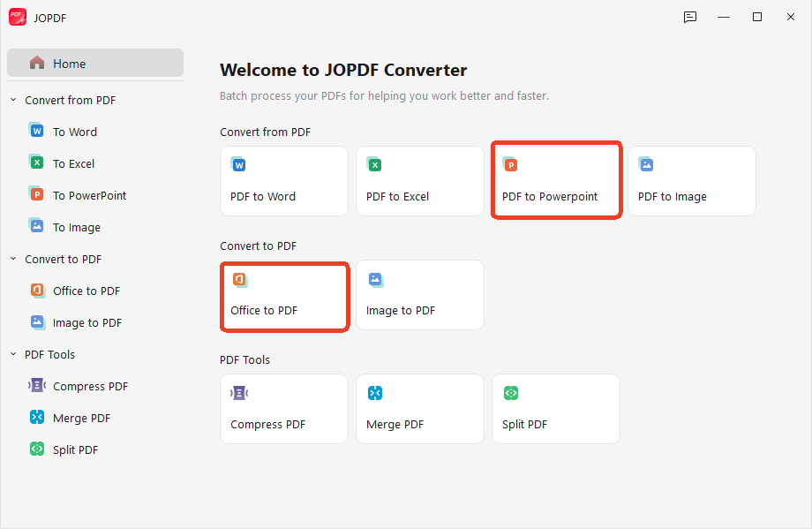Click the Word icon beside To Word
This screenshot has width=812, height=529.
[x=36, y=131]
